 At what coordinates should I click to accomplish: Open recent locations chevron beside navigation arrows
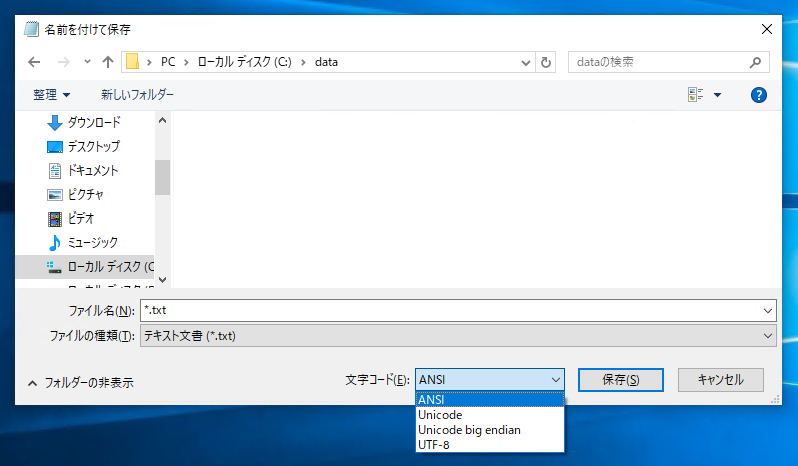[87, 62]
